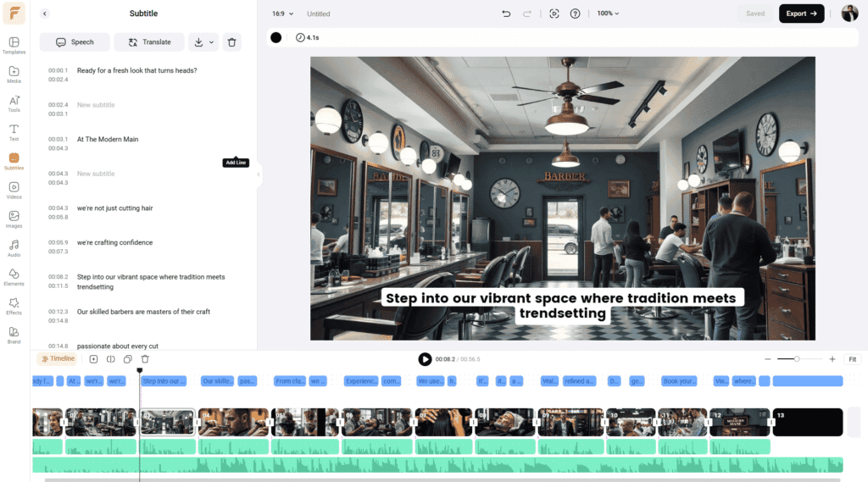Click the Untitled project name field
Image resolution: width=868 pixels, height=482 pixels.
(319, 14)
